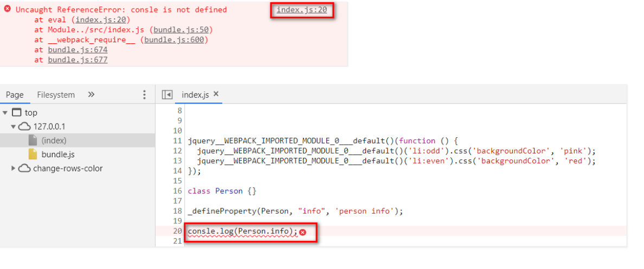Open the three-dot menu in navigator pane
This screenshot has width=644, height=269.
[x=144, y=95]
